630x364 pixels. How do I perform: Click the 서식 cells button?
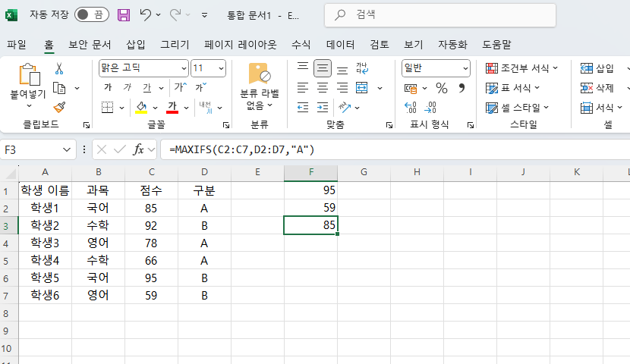[601, 108]
